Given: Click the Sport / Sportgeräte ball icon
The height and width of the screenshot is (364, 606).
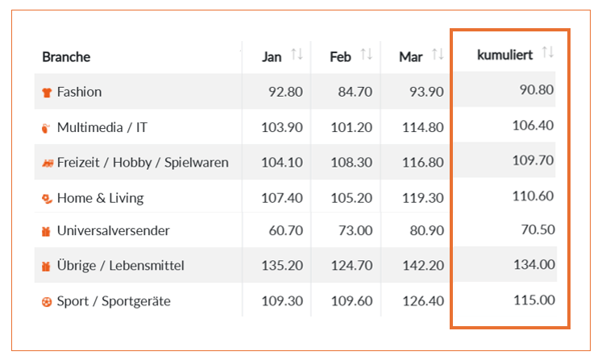Looking at the screenshot, I should coord(47,302).
